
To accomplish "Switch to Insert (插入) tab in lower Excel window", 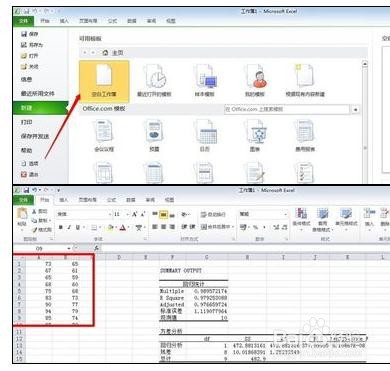I will click(x=64, y=200).
